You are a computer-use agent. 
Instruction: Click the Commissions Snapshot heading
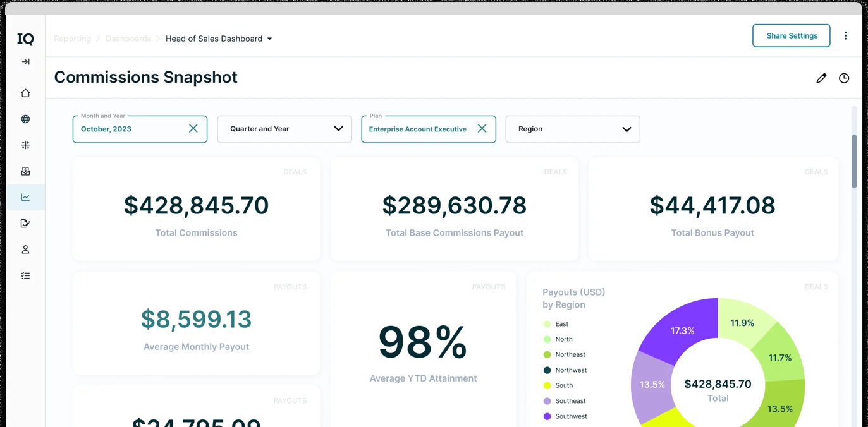(145, 77)
